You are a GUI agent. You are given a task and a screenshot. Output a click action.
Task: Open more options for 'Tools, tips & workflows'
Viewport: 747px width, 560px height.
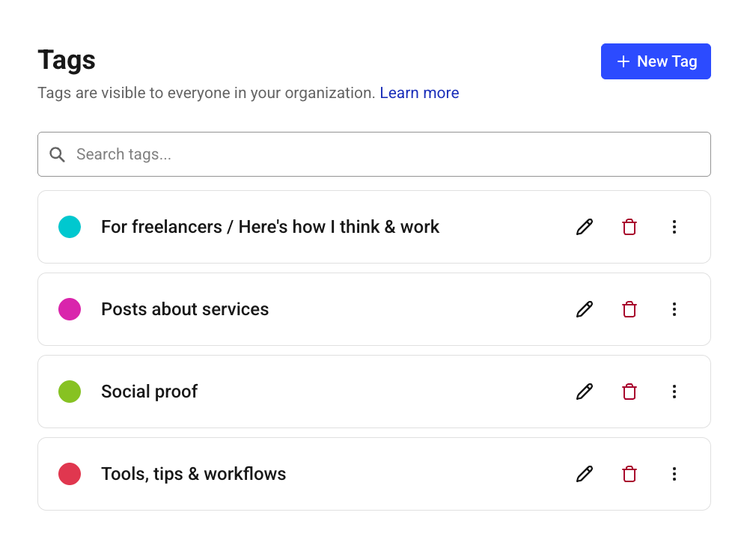[674, 474]
